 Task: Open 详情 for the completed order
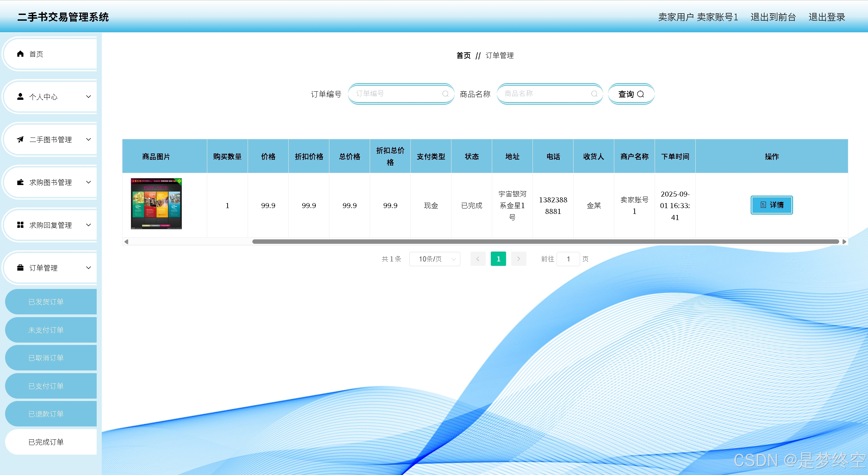[772, 205]
